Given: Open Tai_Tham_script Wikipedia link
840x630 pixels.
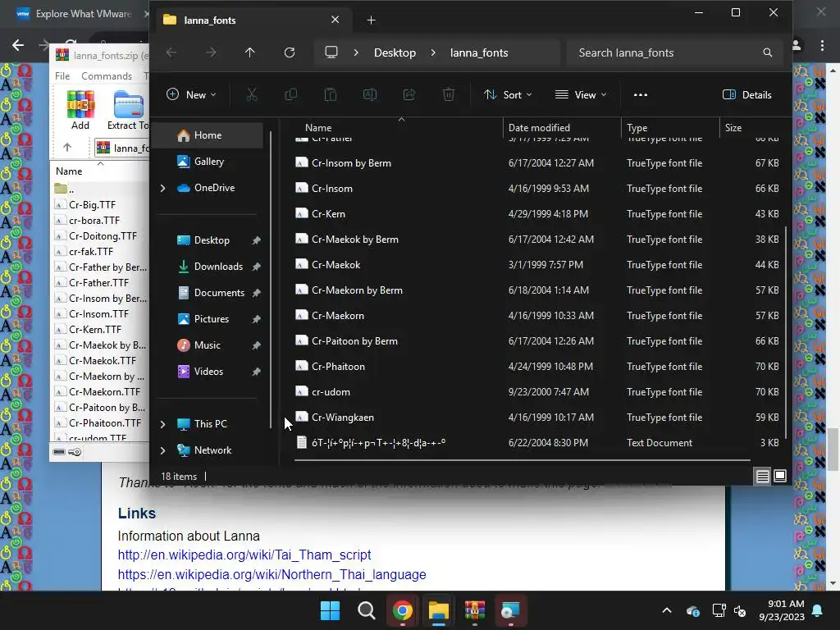Looking at the screenshot, I should click(244, 555).
